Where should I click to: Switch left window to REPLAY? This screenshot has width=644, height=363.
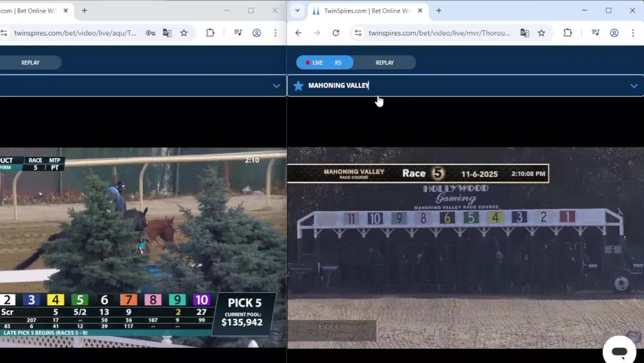tap(30, 63)
